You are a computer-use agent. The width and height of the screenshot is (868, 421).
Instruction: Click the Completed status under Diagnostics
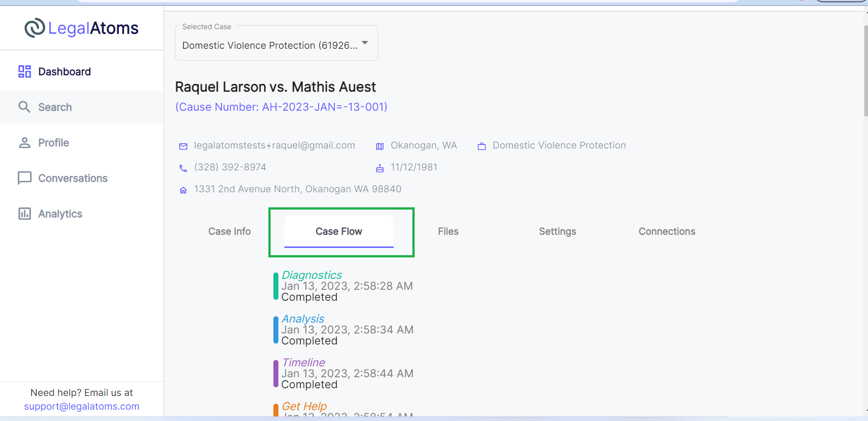[x=309, y=297]
